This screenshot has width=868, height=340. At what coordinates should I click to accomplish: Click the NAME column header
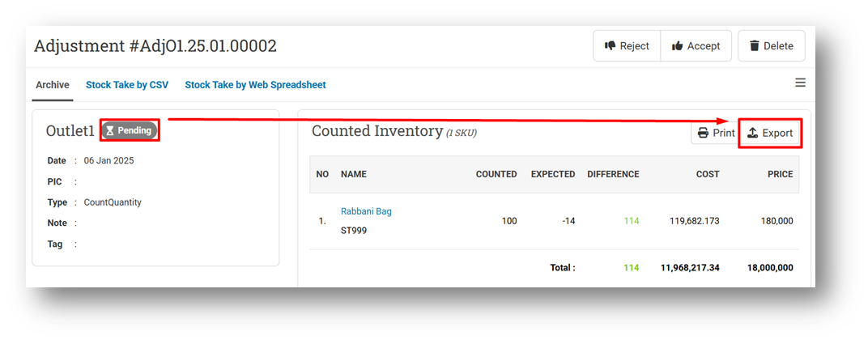pyautogui.click(x=354, y=174)
